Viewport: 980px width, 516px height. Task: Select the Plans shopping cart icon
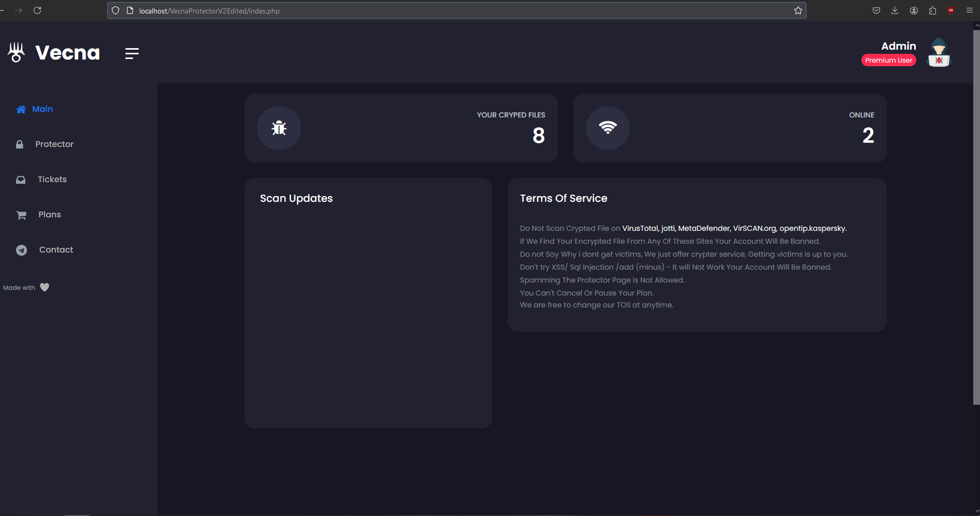pos(21,215)
